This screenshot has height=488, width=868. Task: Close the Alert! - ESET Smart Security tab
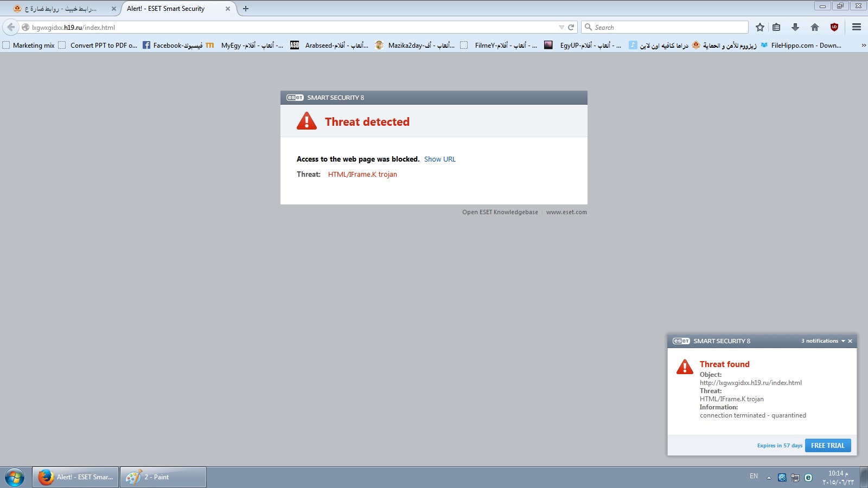click(228, 9)
